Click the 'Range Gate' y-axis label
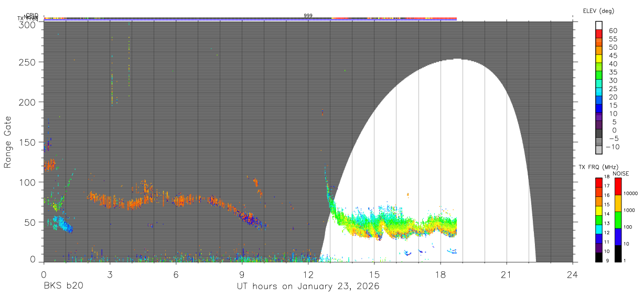This screenshot has width=644, height=297. (8, 142)
